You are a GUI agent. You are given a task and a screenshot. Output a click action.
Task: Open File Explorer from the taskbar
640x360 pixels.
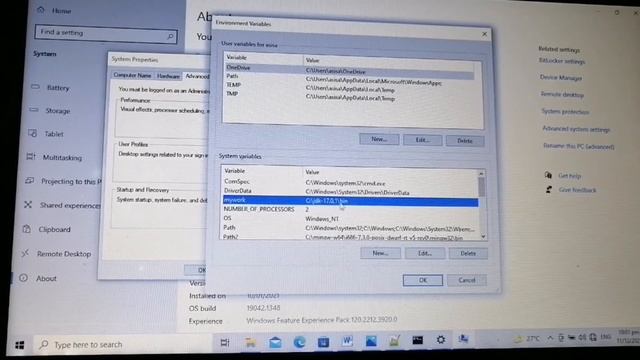pyautogui.click(x=250, y=342)
